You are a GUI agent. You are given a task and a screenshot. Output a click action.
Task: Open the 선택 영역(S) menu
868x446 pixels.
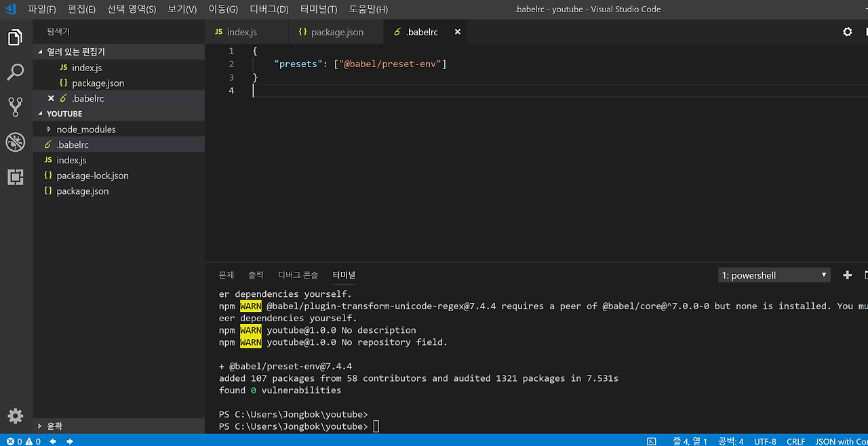tap(132, 9)
